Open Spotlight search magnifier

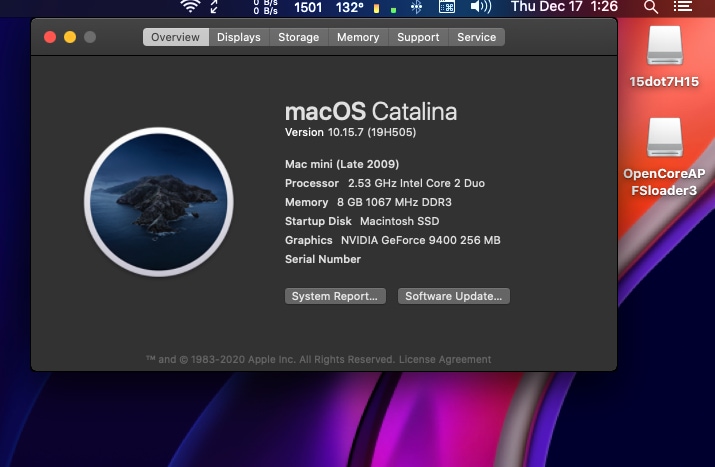651,7
